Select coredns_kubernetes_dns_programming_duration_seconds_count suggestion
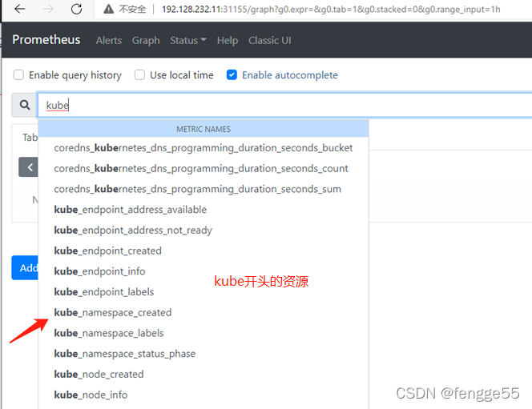 point(204,168)
